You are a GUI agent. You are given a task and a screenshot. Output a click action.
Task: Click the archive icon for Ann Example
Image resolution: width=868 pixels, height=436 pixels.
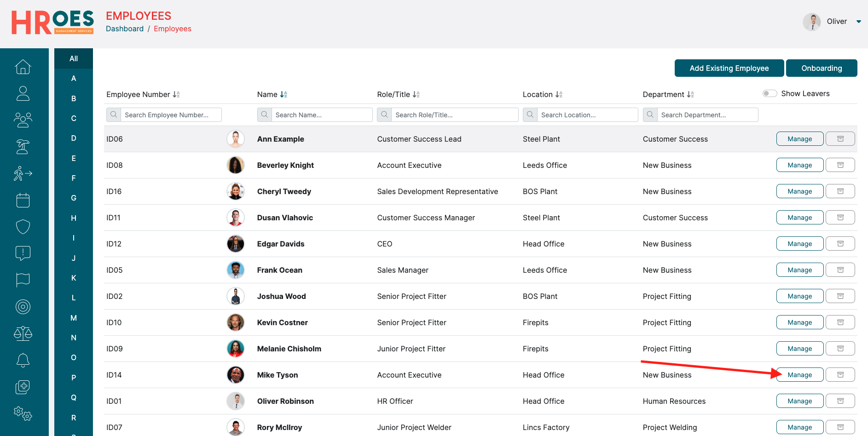[x=840, y=139]
